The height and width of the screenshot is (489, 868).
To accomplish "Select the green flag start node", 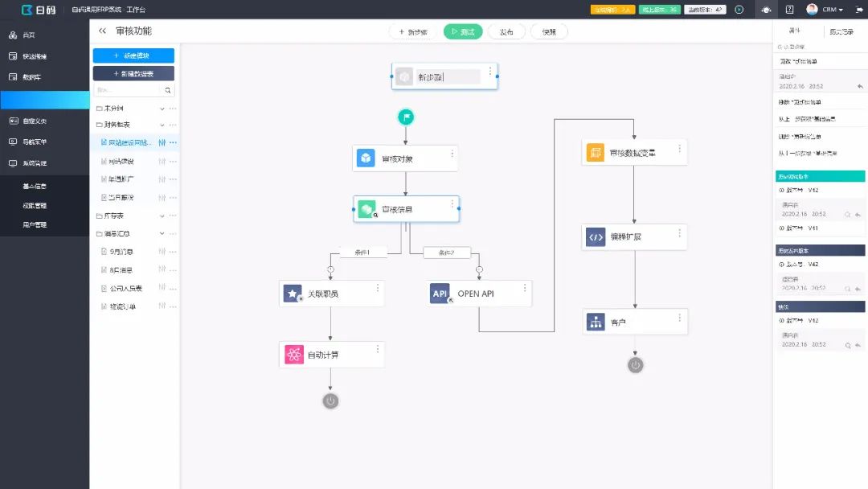I will tap(406, 117).
